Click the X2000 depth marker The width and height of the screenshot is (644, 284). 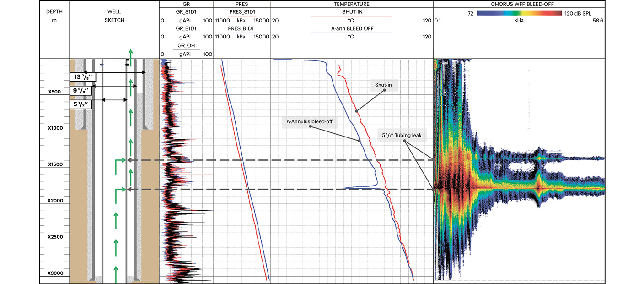54,201
